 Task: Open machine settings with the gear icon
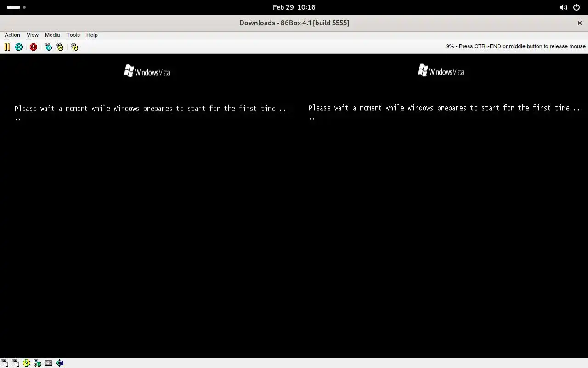pos(74,47)
